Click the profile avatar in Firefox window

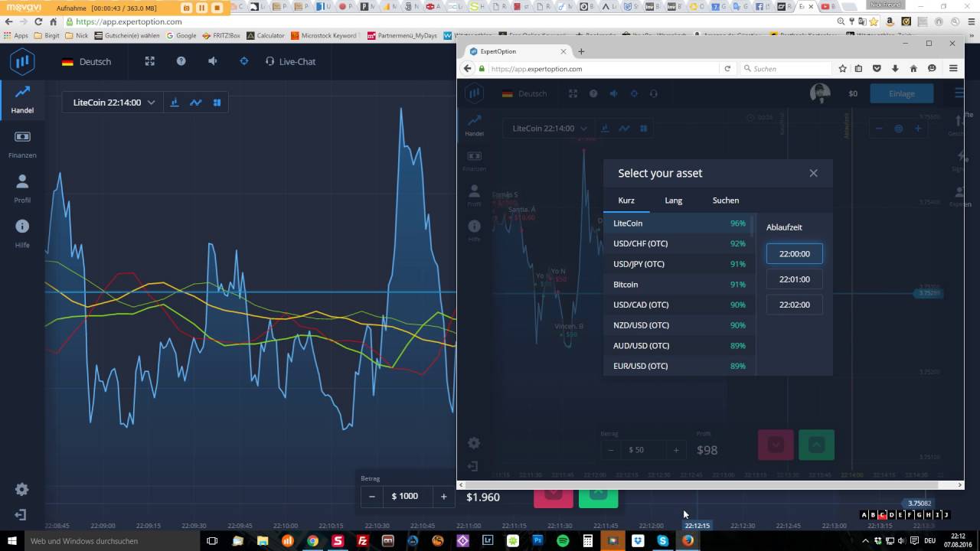click(x=820, y=93)
